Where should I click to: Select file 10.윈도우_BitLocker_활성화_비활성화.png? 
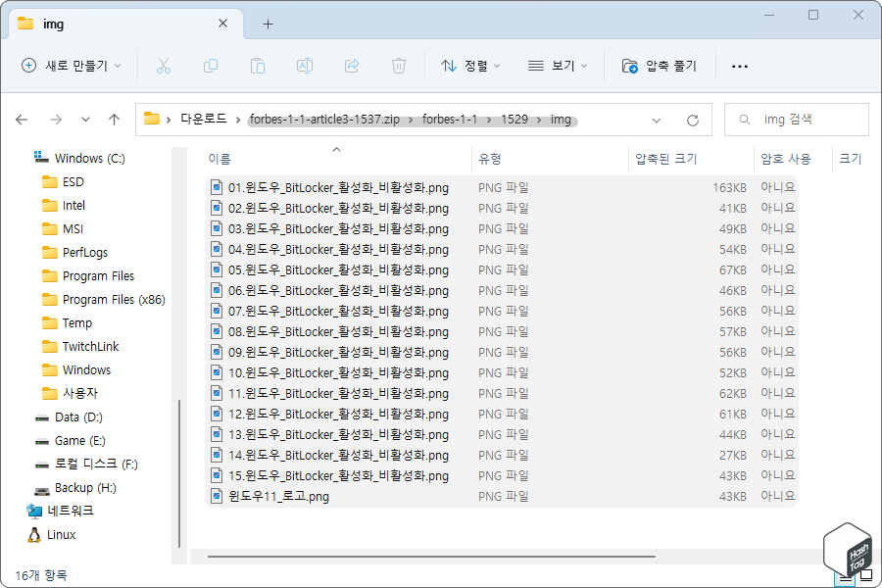503,372
